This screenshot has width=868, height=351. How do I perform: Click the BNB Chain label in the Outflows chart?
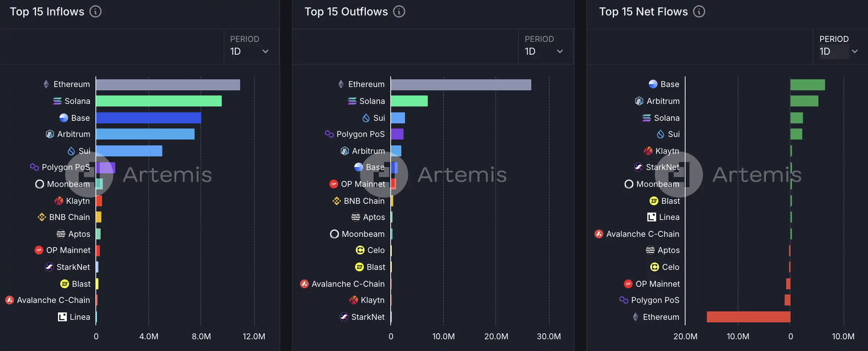pyautogui.click(x=364, y=201)
